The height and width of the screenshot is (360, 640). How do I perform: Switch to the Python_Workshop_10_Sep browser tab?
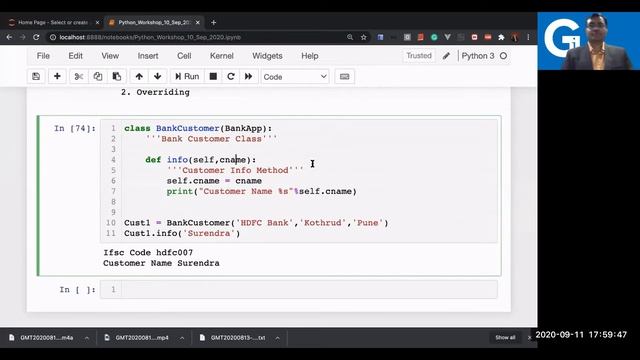(153, 22)
